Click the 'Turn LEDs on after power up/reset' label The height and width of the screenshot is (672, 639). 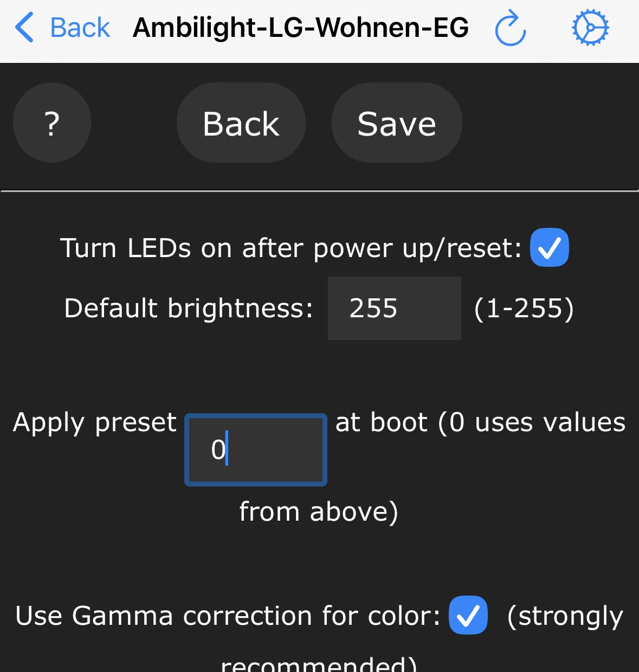(x=291, y=248)
